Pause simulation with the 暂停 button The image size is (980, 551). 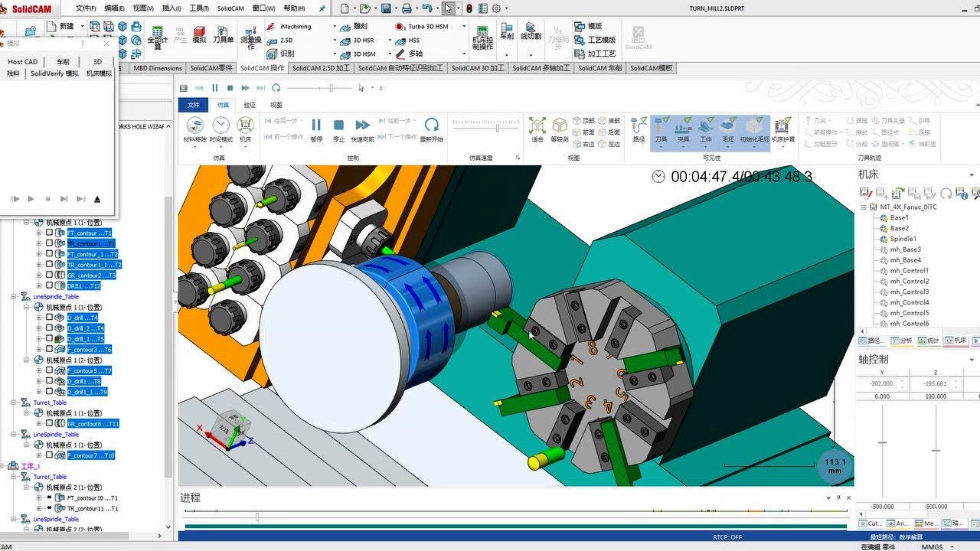(316, 130)
